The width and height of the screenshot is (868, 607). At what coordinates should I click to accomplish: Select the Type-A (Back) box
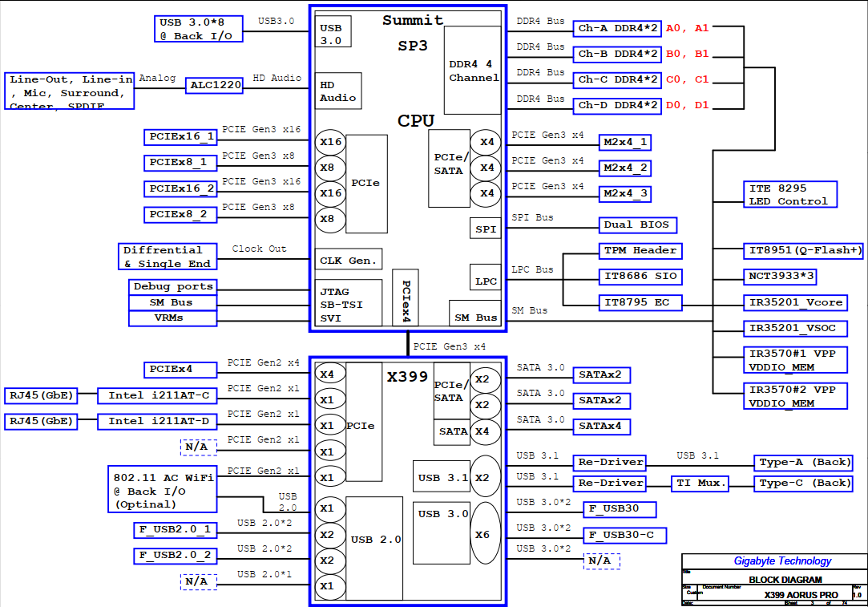point(802,463)
